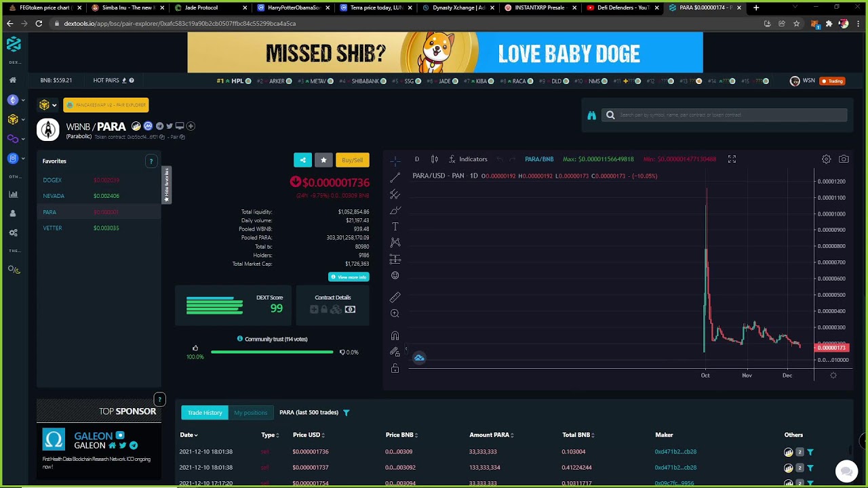Select the text annotation tool
Viewport: 868px width, 488px height.
point(395,226)
